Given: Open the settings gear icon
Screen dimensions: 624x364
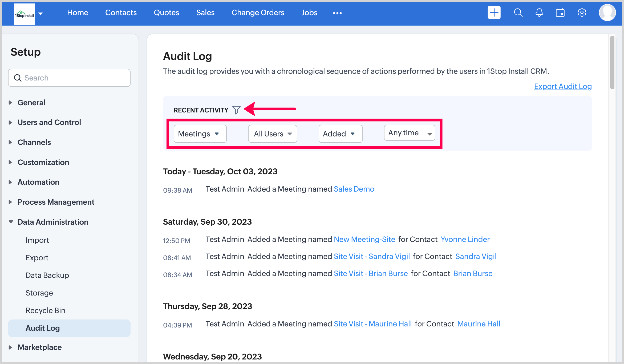Looking at the screenshot, I should (x=582, y=13).
